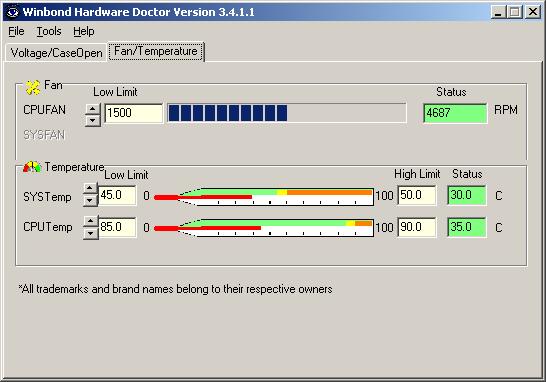
Task: Click the CPUTemp label
Action: click(48, 227)
